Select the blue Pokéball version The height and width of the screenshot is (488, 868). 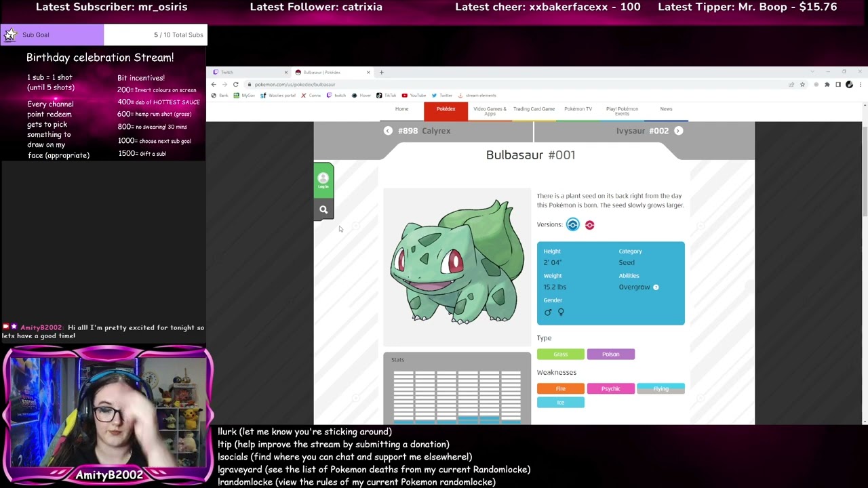pos(573,225)
